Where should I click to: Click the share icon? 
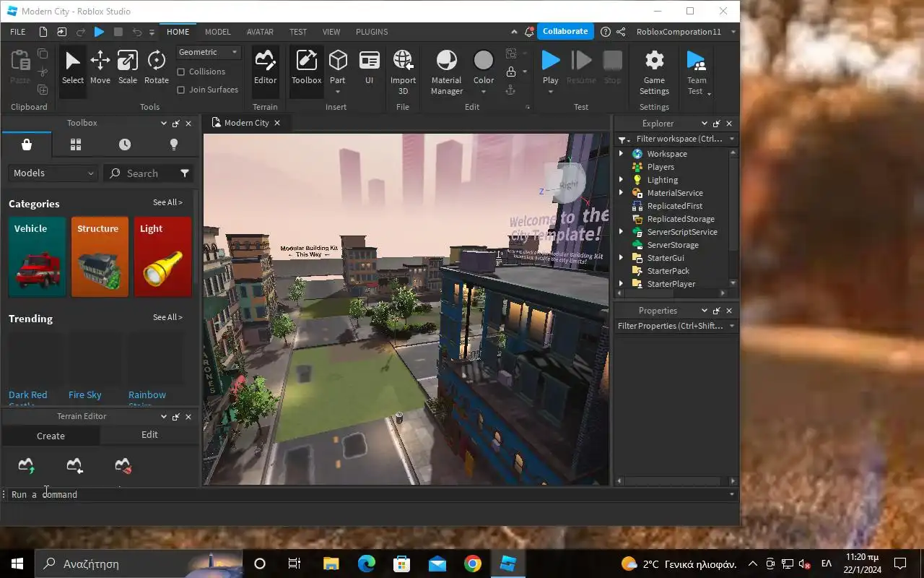(621, 32)
